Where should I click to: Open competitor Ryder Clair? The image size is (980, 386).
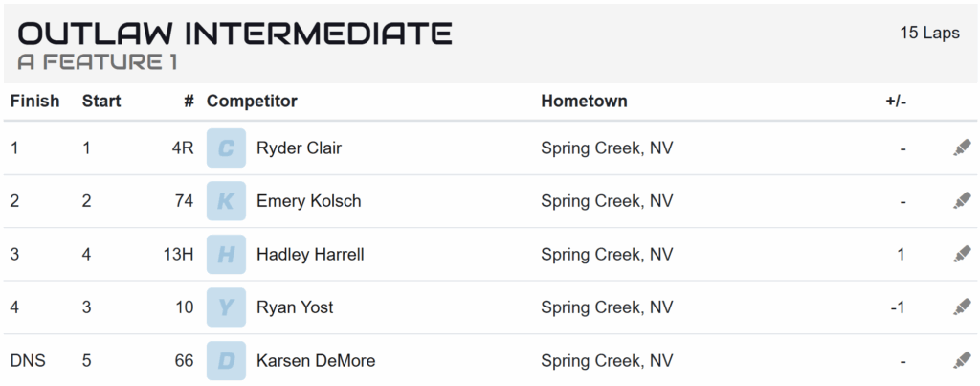tap(299, 148)
